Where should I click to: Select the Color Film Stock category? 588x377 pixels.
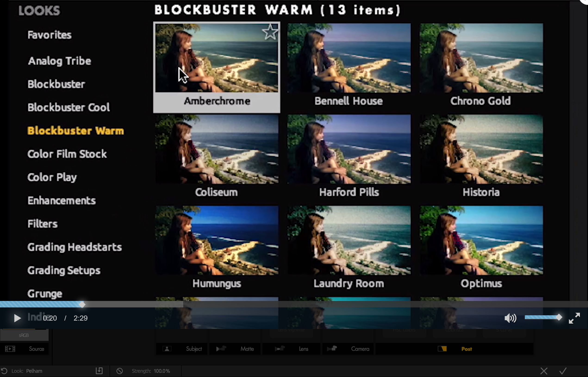67,154
